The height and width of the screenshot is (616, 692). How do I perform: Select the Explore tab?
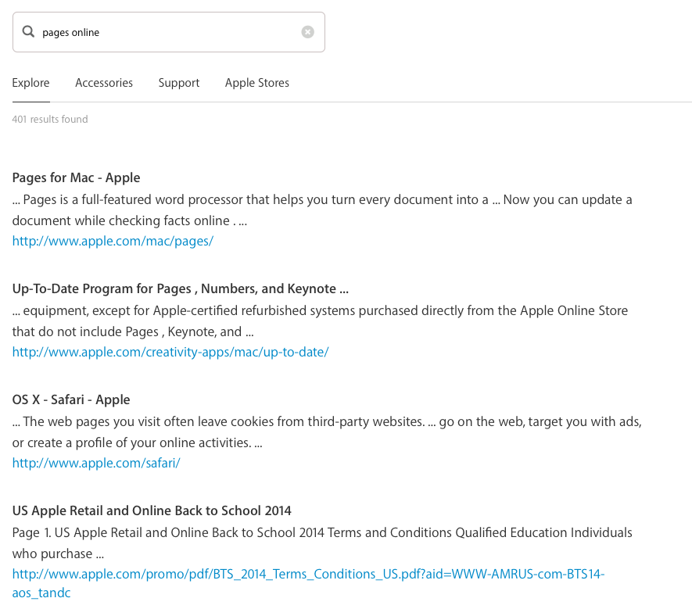[31, 83]
